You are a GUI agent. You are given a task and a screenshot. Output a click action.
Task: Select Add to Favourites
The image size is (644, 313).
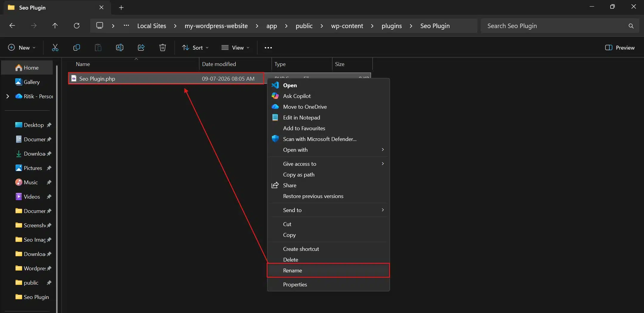[x=328, y=128]
